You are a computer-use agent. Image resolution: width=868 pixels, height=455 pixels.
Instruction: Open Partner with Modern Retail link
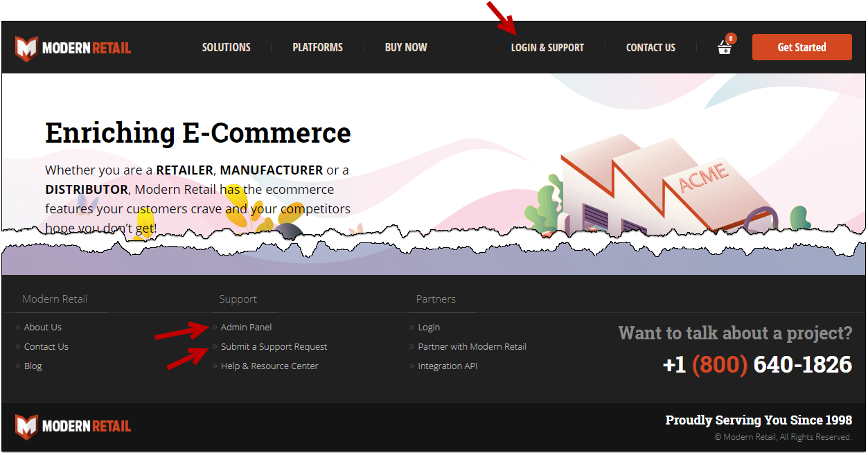(472, 346)
